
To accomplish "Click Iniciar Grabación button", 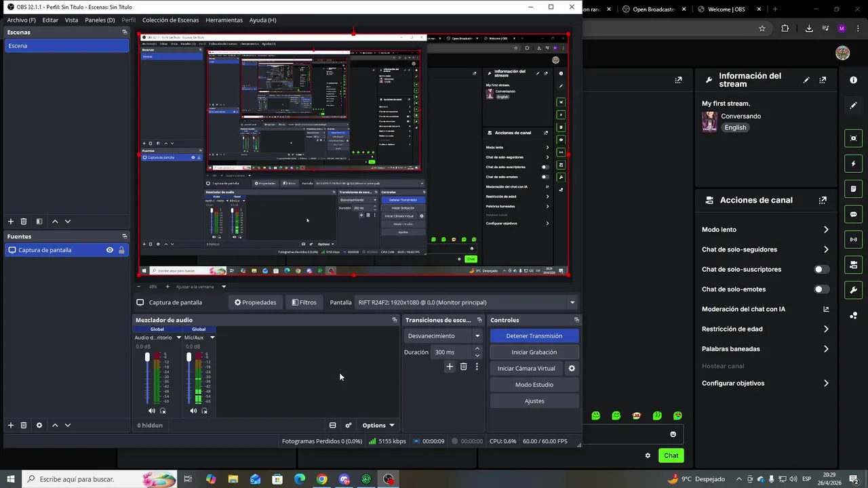I will coord(534,352).
